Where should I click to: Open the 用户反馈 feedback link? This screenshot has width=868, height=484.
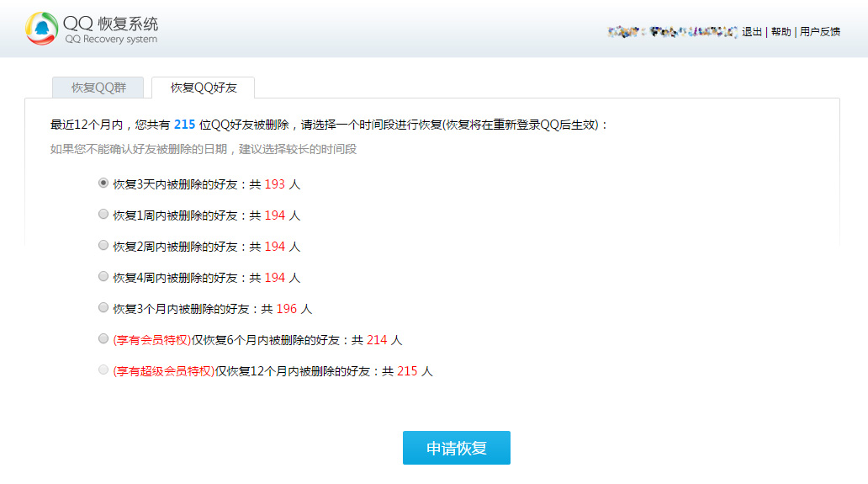click(820, 32)
